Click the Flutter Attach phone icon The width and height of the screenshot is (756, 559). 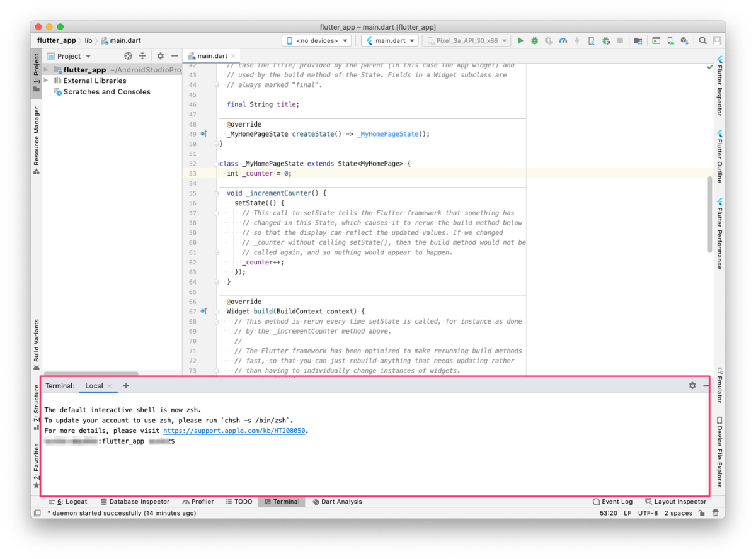point(591,40)
